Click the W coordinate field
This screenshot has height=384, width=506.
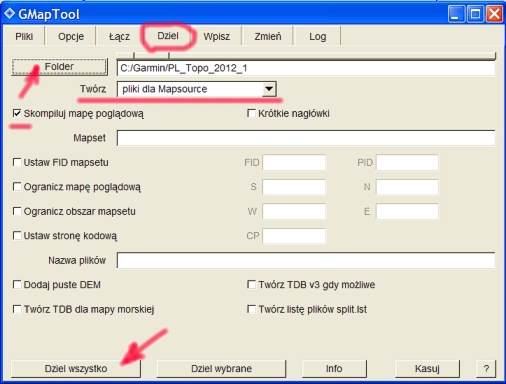click(x=294, y=211)
